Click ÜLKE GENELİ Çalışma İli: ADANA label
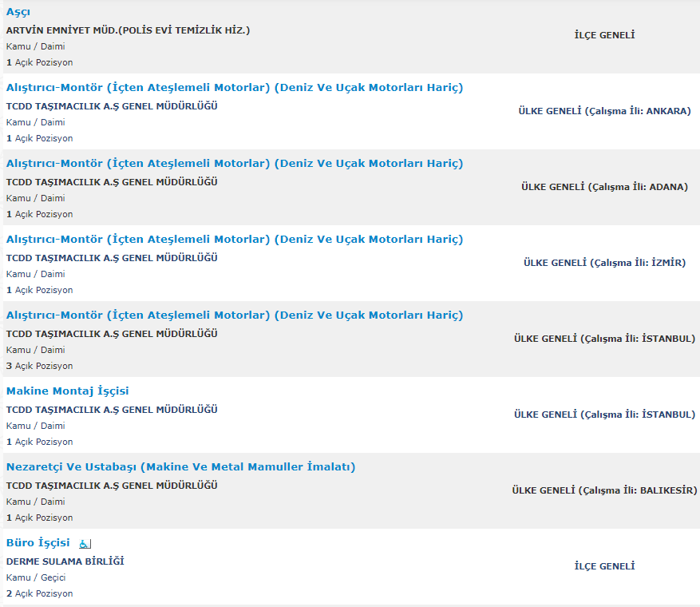This screenshot has height=607, width=700. [x=604, y=187]
